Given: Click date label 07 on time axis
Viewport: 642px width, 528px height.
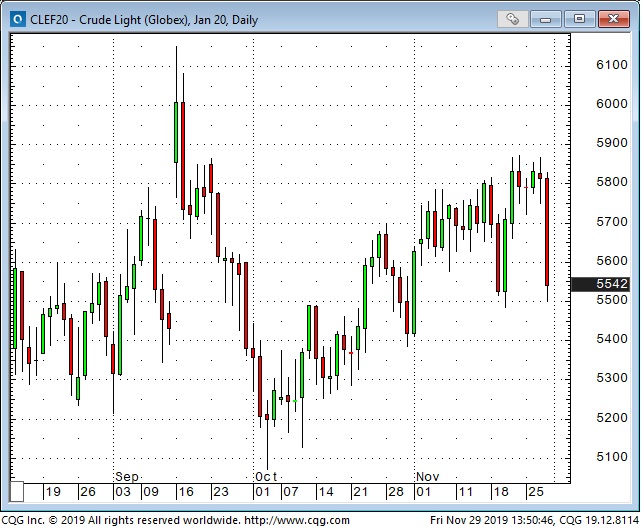Looking at the screenshot, I should click(x=291, y=492).
